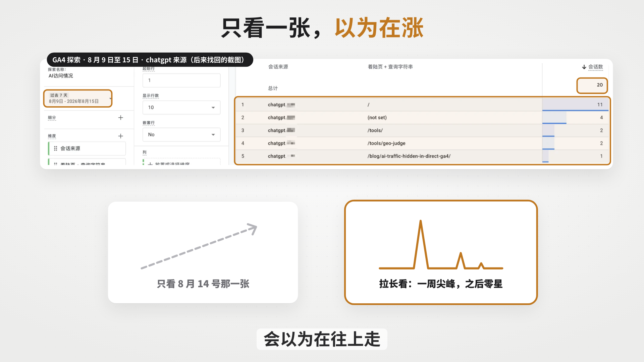This screenshot has width=644, height=362.
Task: Click the slide title "只看一张，以为在涨"
Action: (x=322, y=28)
